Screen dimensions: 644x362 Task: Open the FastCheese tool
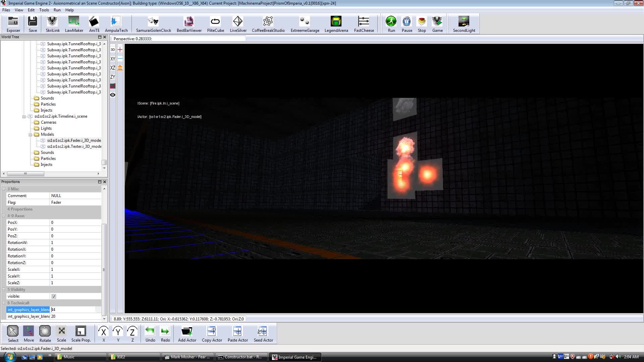[364, 24]
